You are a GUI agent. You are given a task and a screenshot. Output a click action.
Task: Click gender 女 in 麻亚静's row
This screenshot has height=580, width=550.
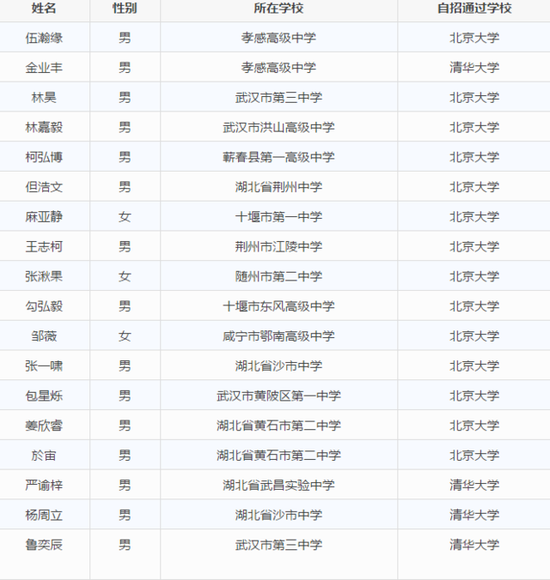[125, 217]
